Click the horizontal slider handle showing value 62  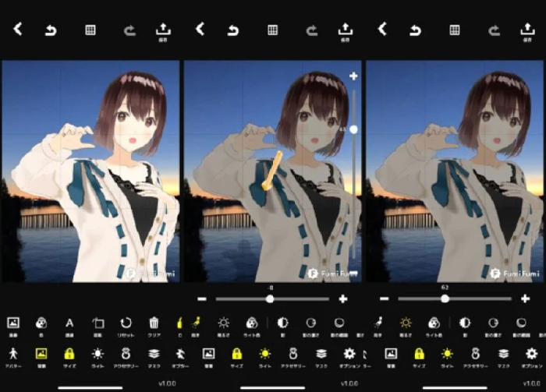pyautogui.click(x=445, y=298)
